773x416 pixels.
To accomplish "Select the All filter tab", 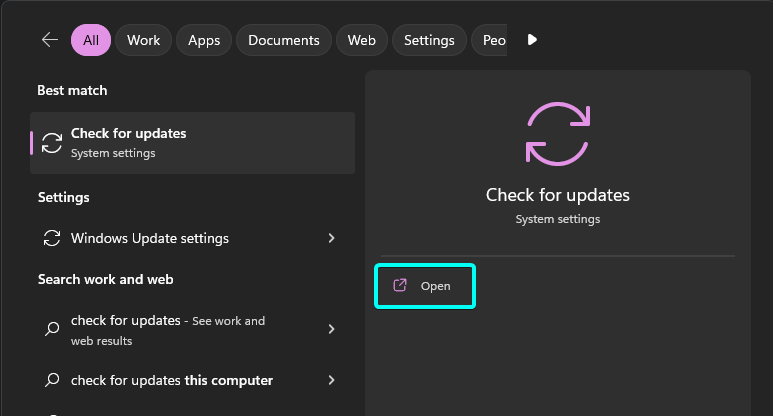I will point(91,40).
